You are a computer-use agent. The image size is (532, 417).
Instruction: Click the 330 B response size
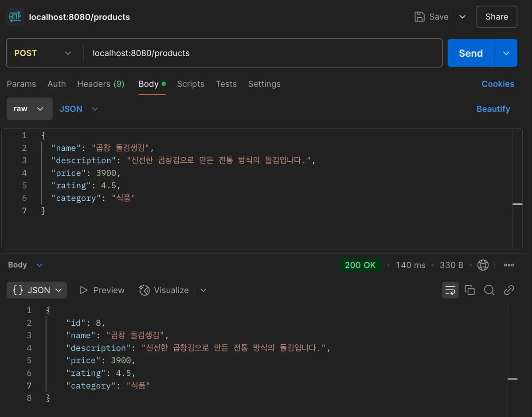click(451, 265)
